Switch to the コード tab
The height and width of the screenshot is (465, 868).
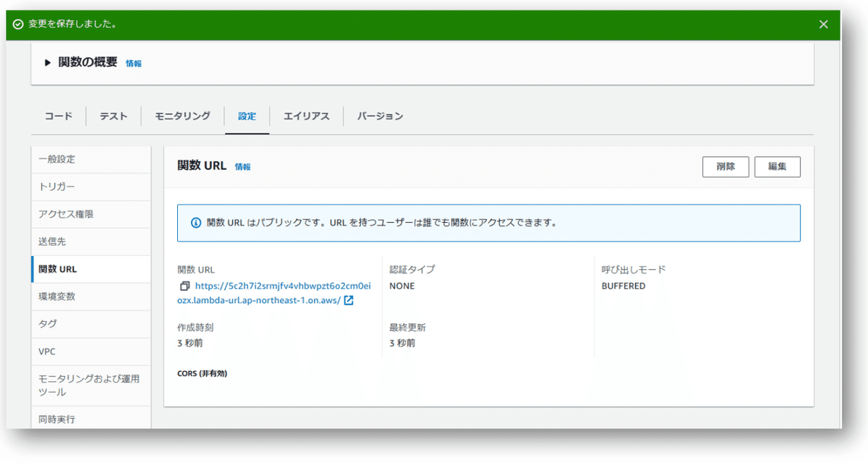point(59,116)
